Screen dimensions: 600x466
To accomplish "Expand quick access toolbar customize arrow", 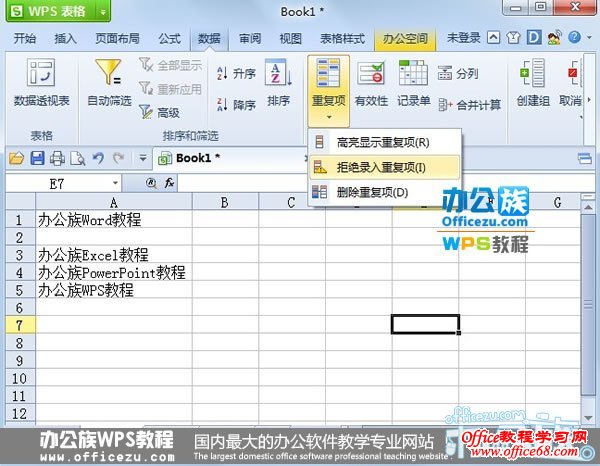I will [x=142, y=158].
